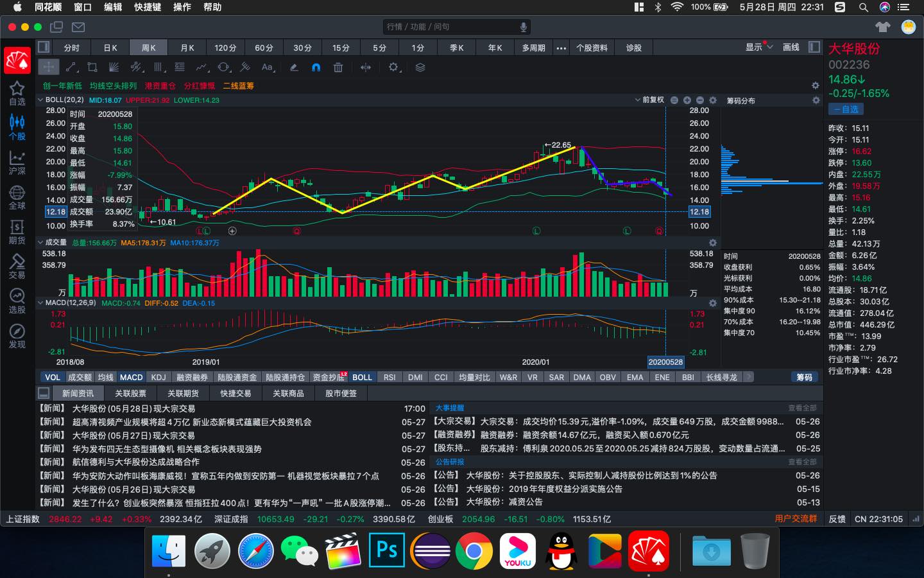This screenshot has width=924, height=578.
Task: Select the vertical cycle lines tool
Action: 158,67
